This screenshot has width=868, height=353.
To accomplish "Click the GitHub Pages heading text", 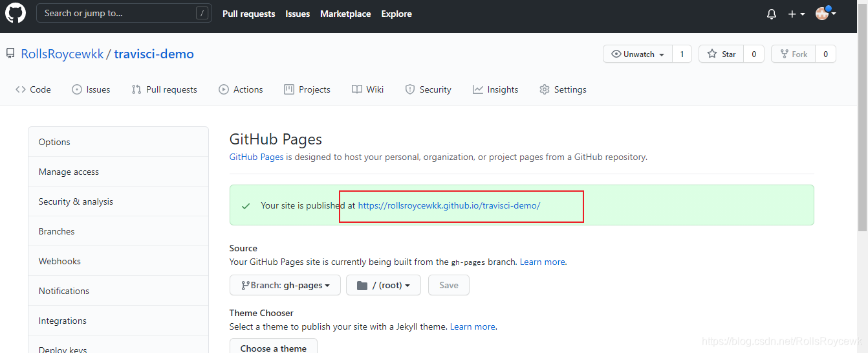I will (x=276, y=139).
